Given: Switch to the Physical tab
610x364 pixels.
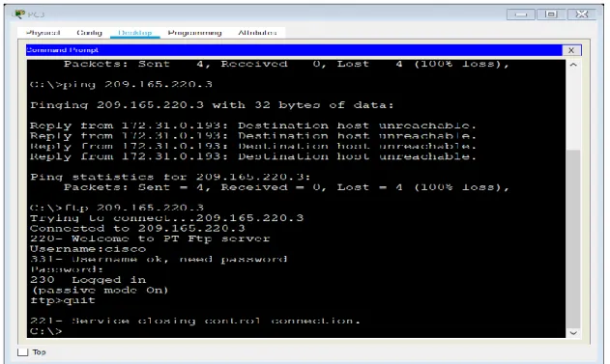Looking at the screenshot, I should coord(43,33).
